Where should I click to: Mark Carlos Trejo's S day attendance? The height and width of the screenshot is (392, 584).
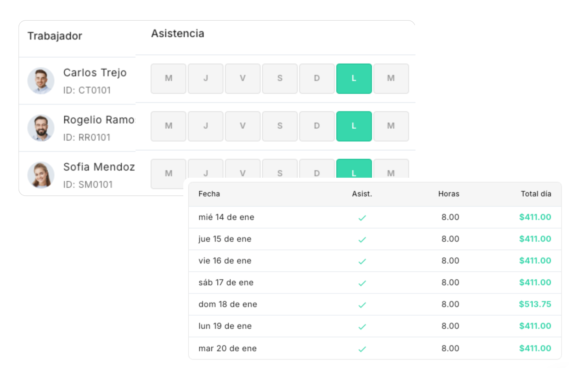(280, 78)
